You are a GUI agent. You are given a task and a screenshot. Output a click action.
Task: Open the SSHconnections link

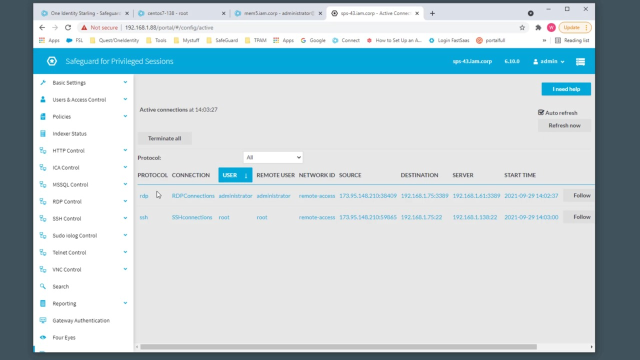pyautogui.click(x=192, y=217)
